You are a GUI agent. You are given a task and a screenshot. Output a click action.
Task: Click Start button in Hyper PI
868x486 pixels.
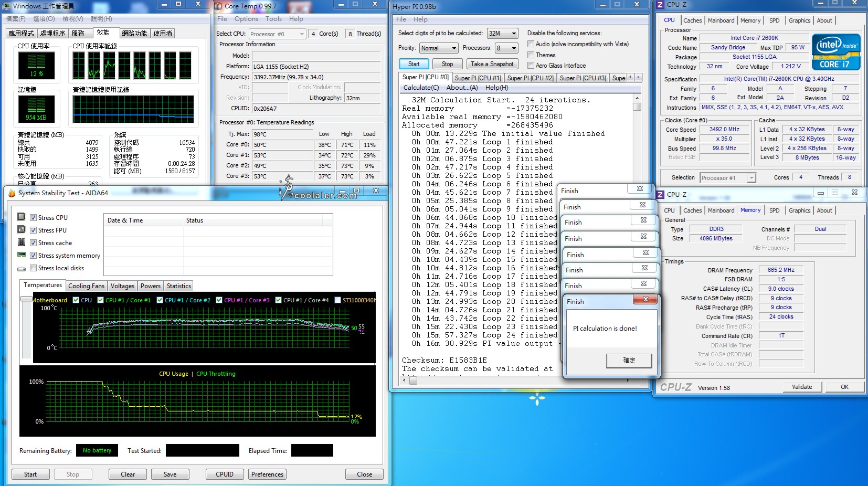coord(414,64)
